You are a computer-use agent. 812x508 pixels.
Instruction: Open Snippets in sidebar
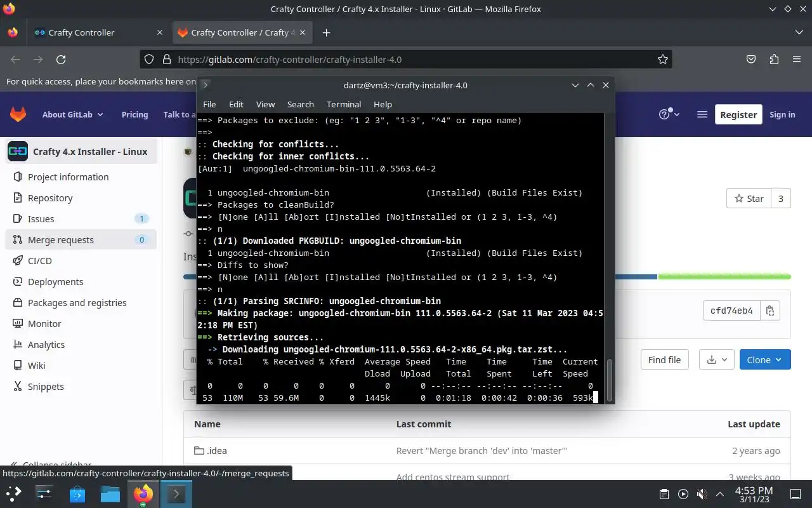pos(81,386)
